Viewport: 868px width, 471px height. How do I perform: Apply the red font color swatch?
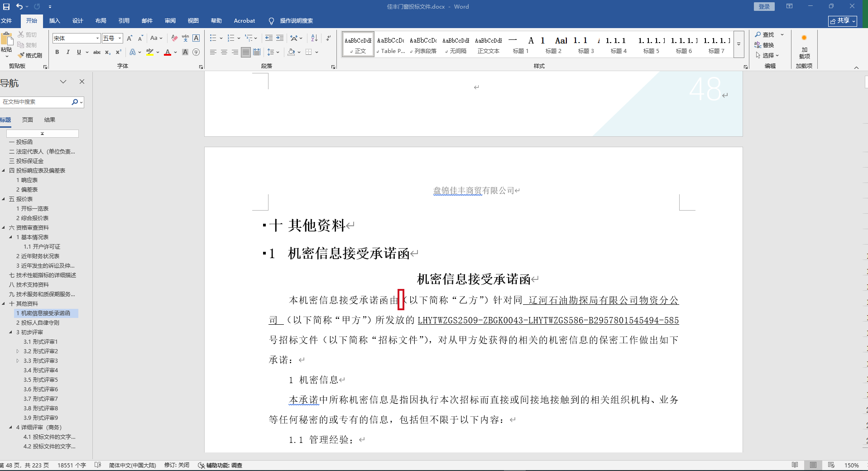168,53
